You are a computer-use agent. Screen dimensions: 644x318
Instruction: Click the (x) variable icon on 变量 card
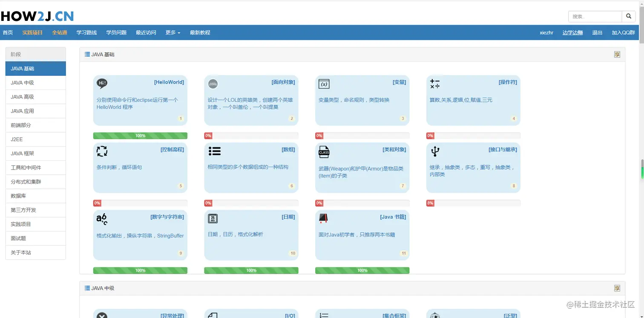point(324,84)
